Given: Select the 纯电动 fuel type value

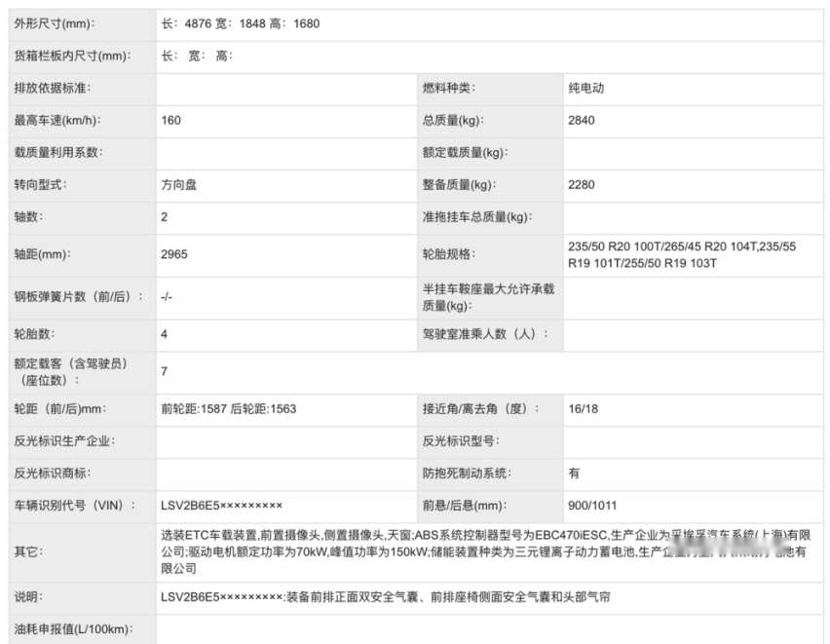Looking at the screenshot, I should coord(586,88).
